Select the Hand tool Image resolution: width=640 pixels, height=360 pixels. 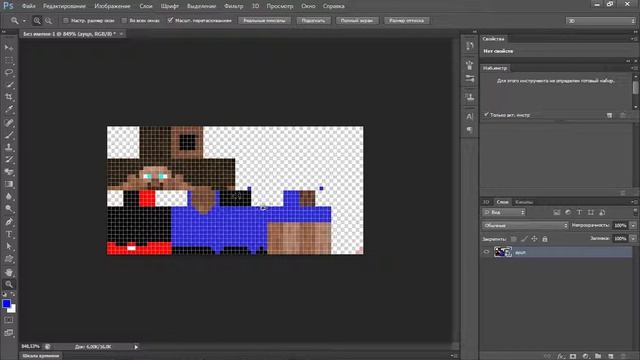9,272
